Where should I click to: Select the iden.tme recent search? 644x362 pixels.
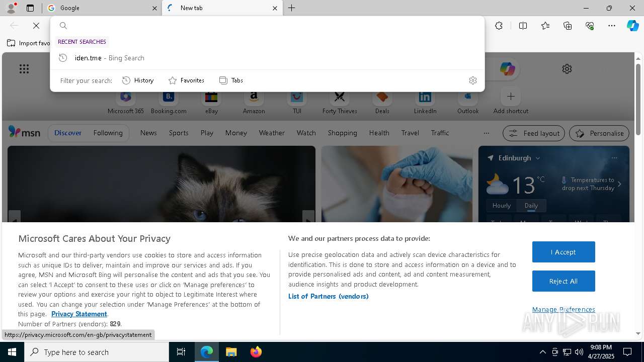click(x=267, y=58)
